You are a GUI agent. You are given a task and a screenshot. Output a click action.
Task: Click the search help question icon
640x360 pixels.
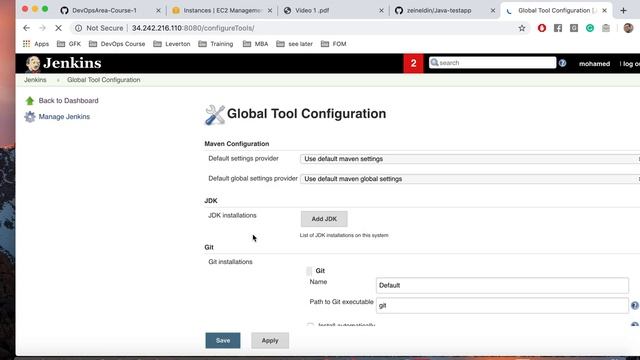[562, 63]
